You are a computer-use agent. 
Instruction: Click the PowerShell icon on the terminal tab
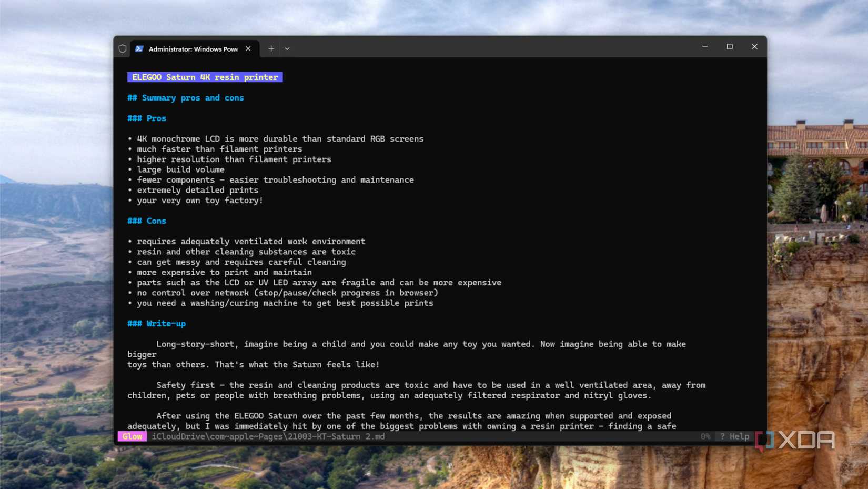tap(139, 48)
